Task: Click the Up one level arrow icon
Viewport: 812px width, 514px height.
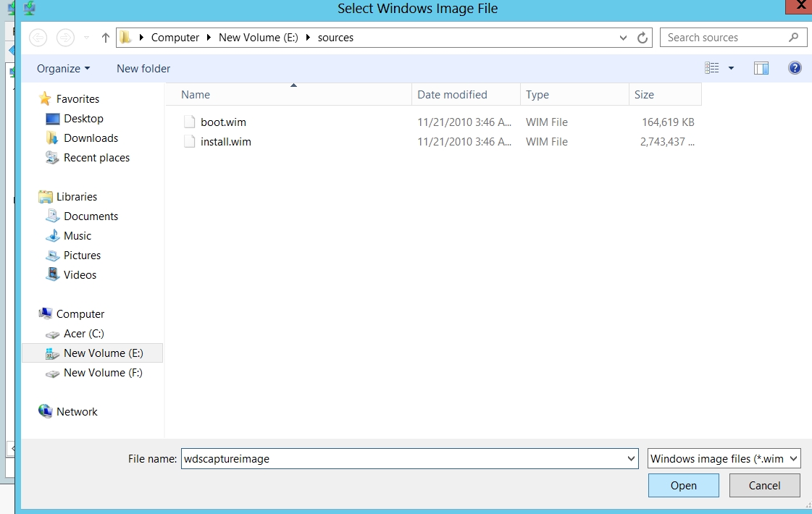Action: [x=106, y=38]
